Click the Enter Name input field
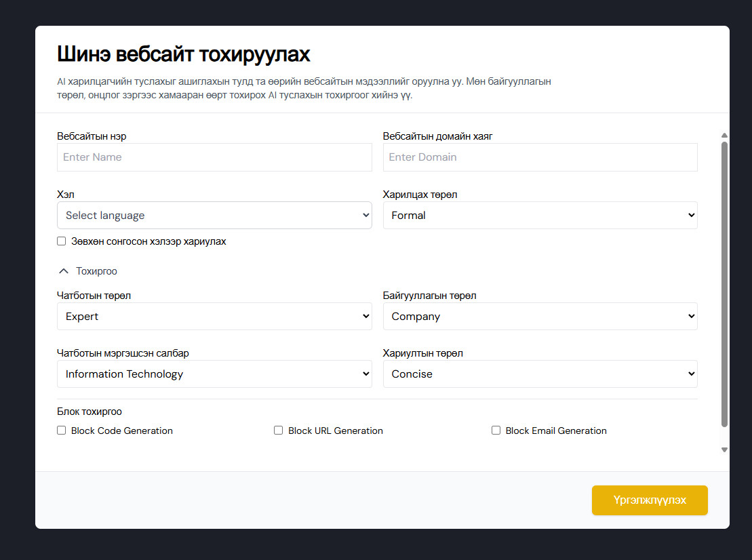Image resolution: width=752 pixels, height=560 pixels. (214, 157)
